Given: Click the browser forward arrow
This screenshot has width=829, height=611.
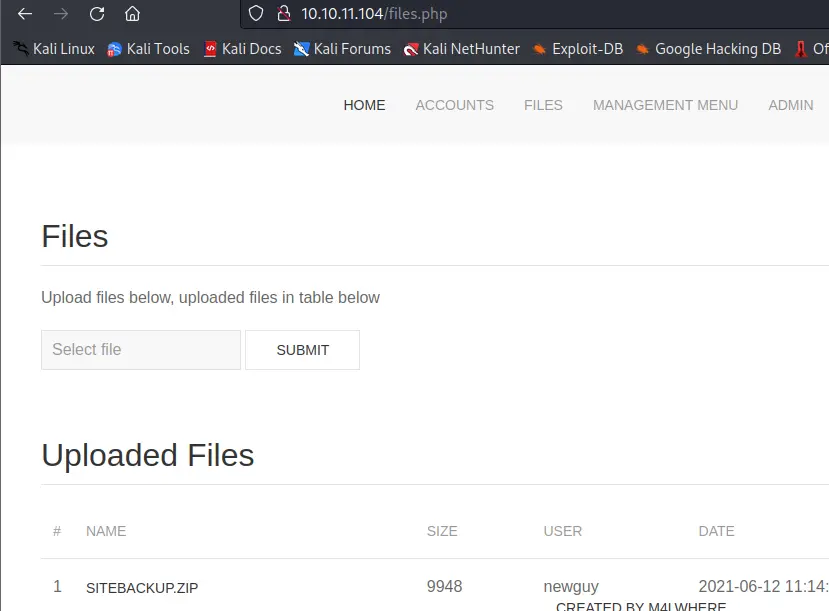Looking at the screenshot, I should [x=61, y=14].
